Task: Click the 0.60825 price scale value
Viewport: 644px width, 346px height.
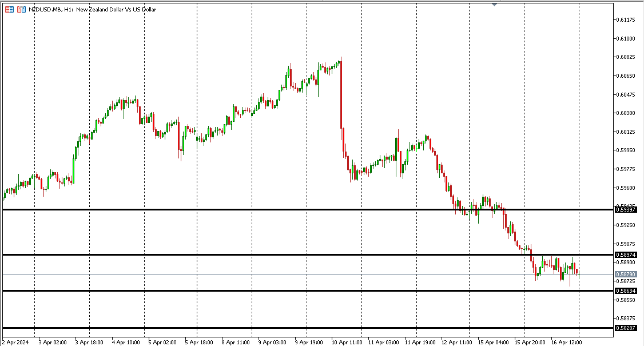Action: click(x=626, y=57)
